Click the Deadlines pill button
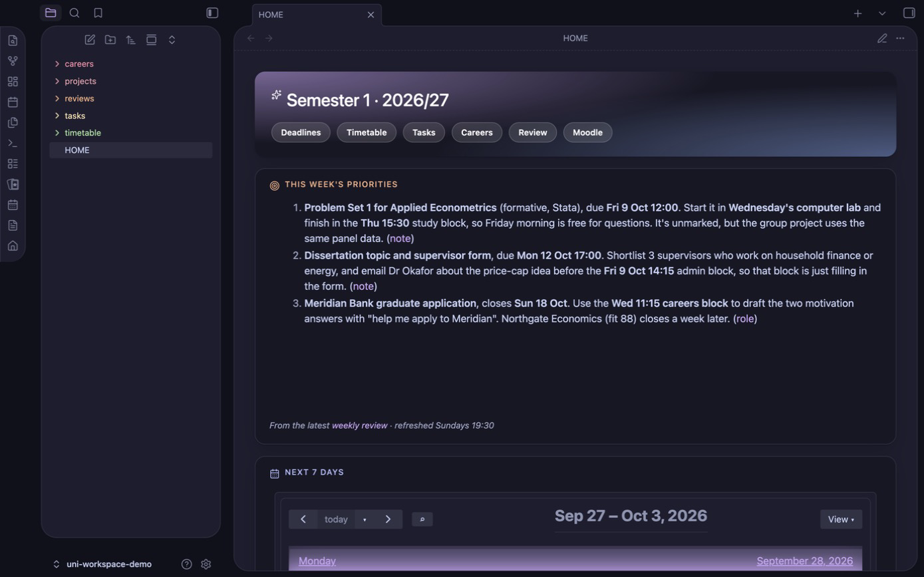The height and width of the screenshot is (577, 924). (x=301, y=132)
